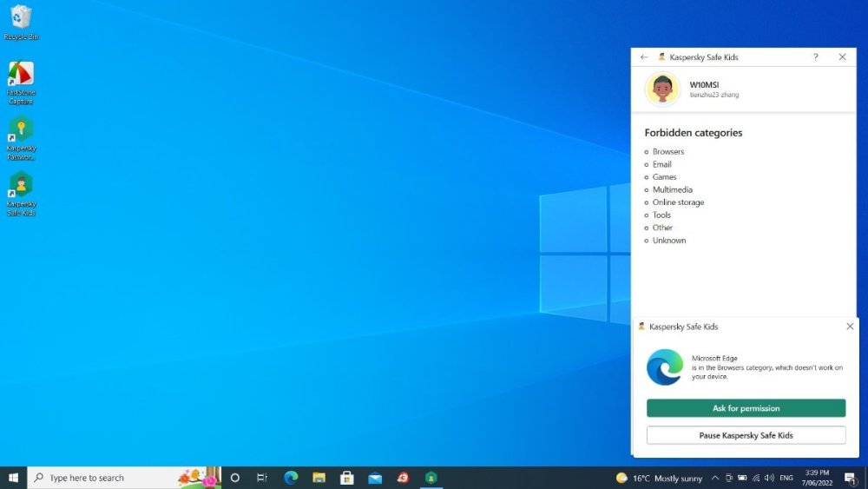Open File Explorer from the taskbar
The width and height of the screenshot is (868, 489).
319,478
